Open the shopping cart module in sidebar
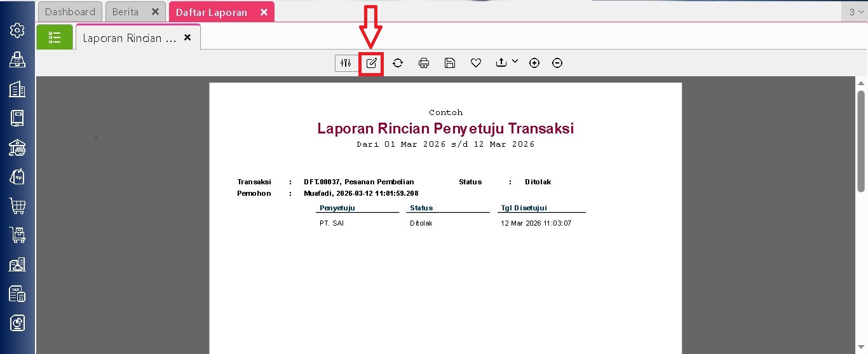This screenshot has width=868, height=354. [17, 206]
